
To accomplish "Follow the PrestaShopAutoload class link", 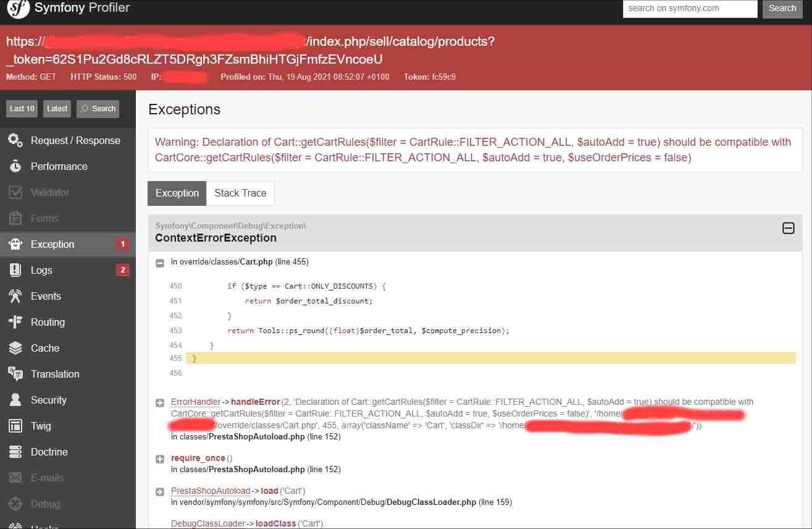I will (211, 491).
